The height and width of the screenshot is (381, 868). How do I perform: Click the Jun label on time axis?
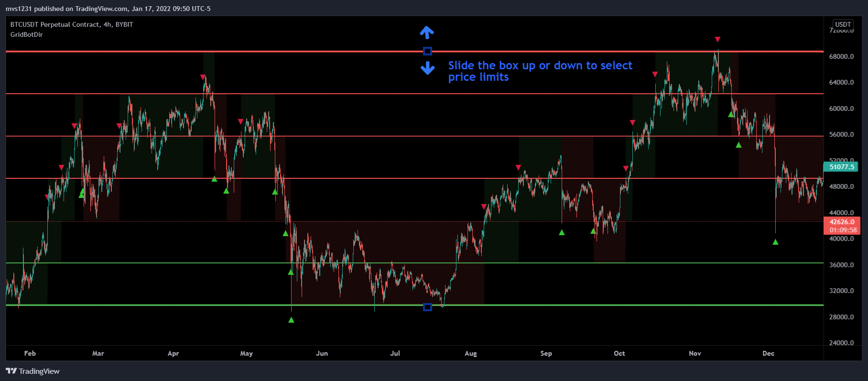tap(322, 353)
